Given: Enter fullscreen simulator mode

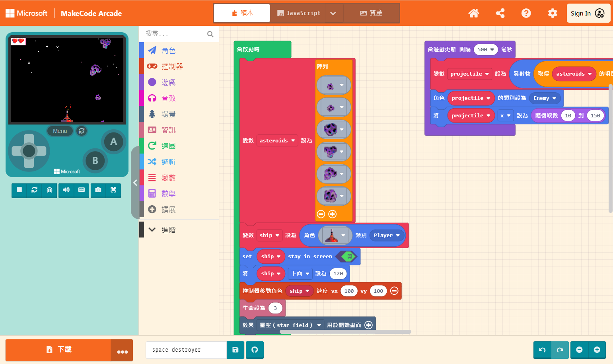Looking at the screenshot, I should pyautogui.click(x=113, y=191).
